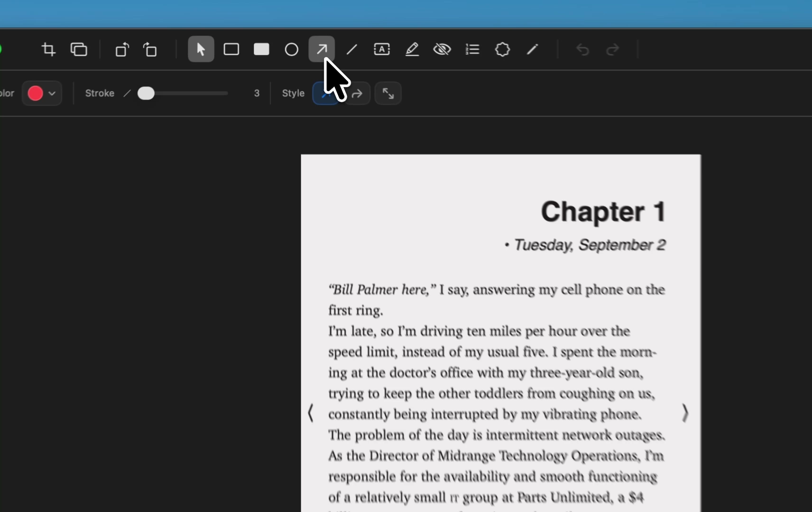Click the Undo arrow
The height and width of the screenshot is (512, 812).
point(583,50)
